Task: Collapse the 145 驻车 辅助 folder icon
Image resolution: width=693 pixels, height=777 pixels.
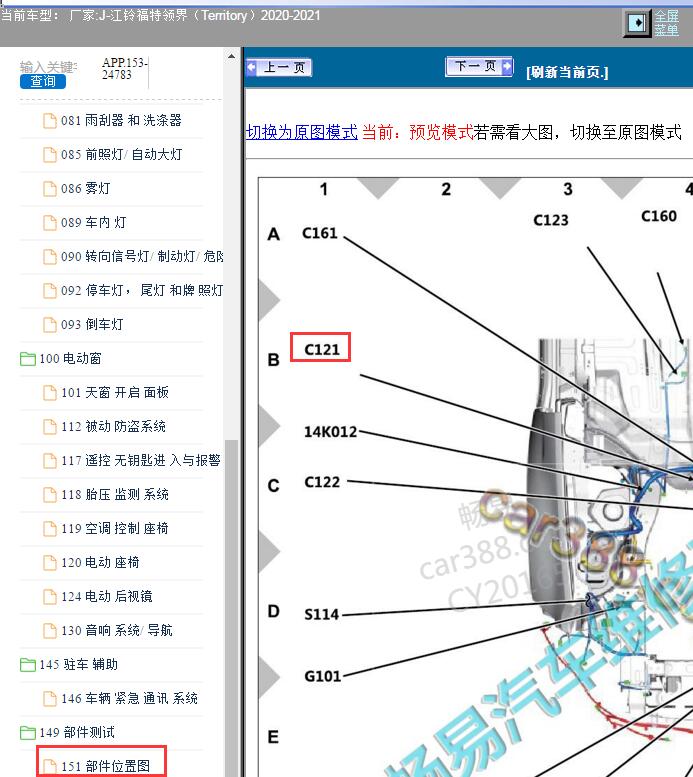Action: [28, 665]
